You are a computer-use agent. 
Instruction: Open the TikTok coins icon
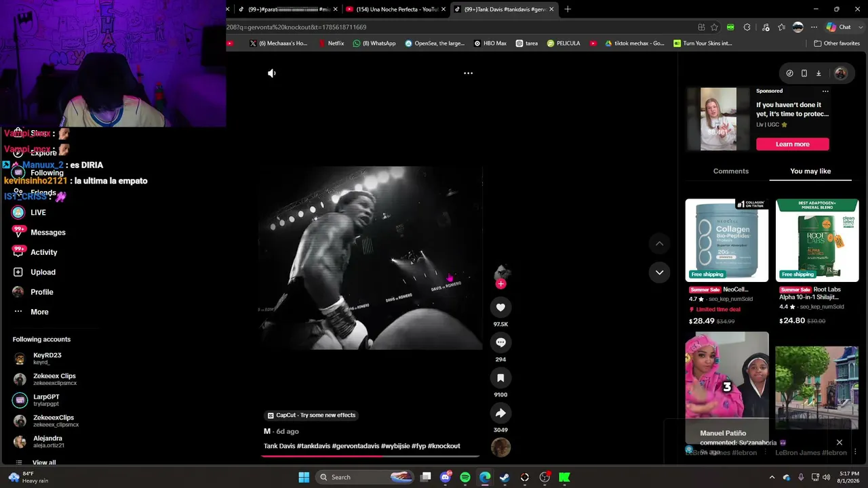coord(789,73)
